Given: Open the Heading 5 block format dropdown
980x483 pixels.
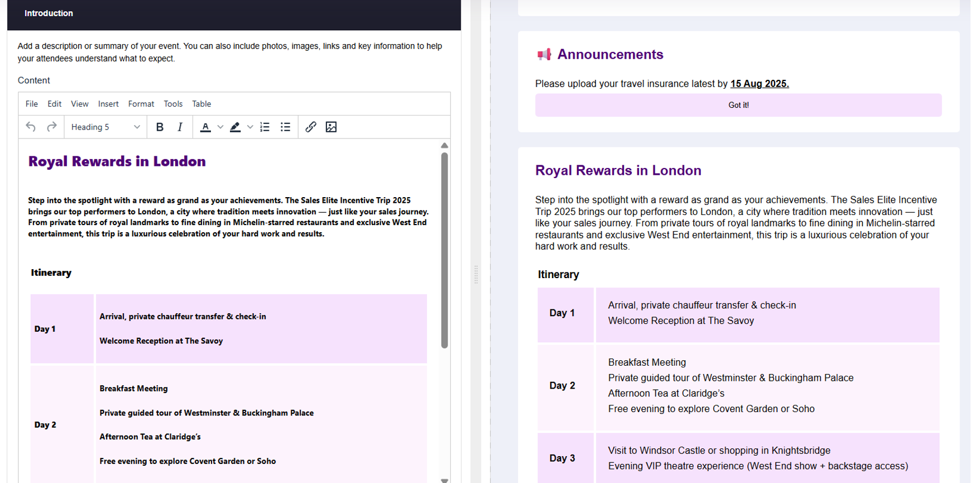Looking at the screenshot, I should pos(105,127).
